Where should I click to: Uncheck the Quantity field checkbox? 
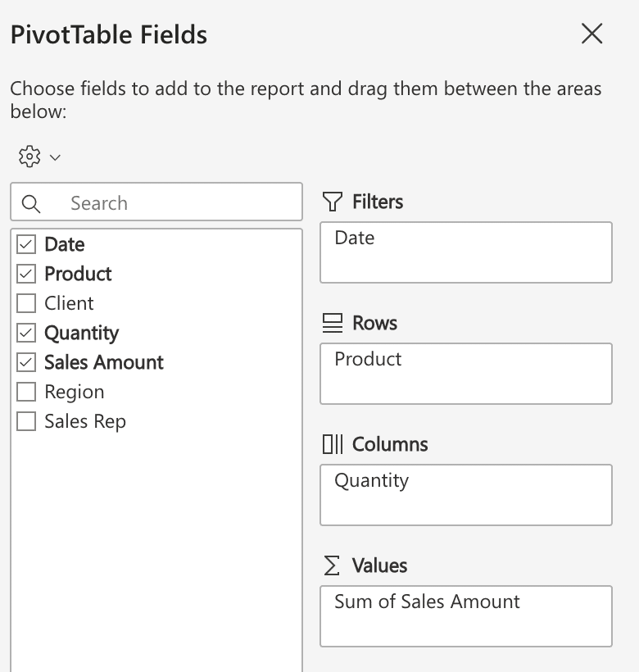coord(26,333)
